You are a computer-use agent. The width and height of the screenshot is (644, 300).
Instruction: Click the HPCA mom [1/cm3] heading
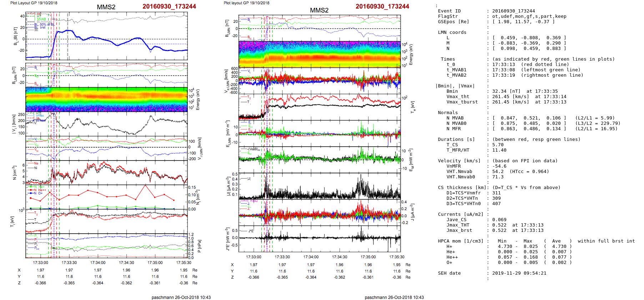[x=461, y=241]
